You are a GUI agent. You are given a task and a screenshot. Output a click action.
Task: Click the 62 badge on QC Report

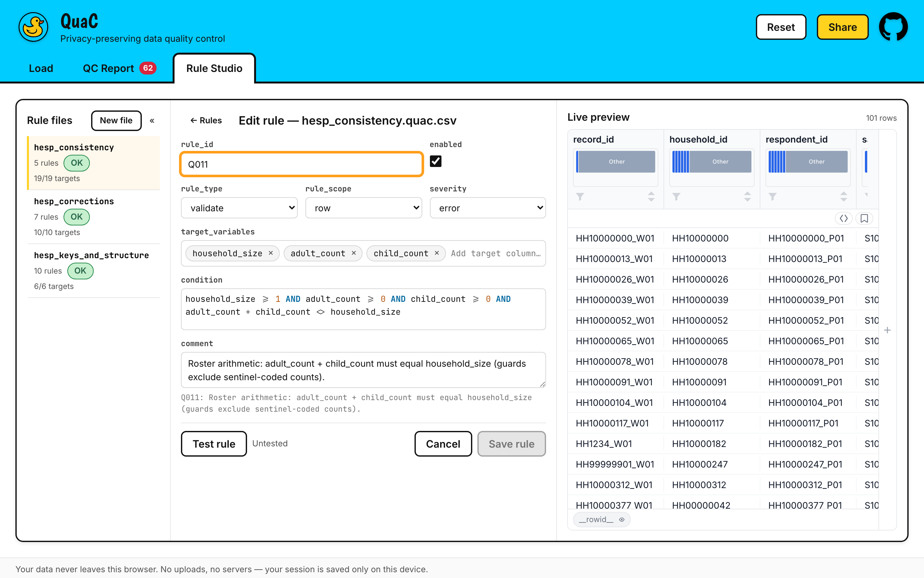tap(148, 68)
